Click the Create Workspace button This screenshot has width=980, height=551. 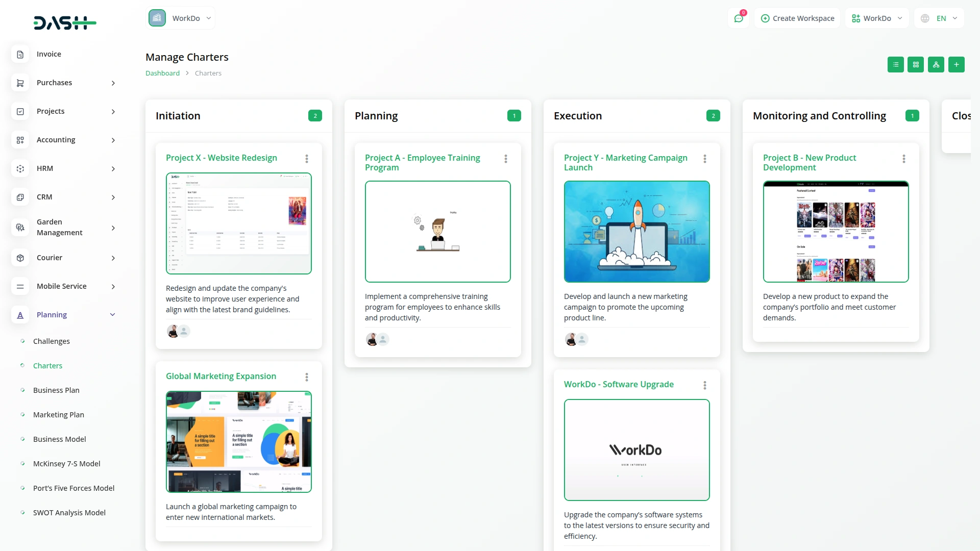797,18
